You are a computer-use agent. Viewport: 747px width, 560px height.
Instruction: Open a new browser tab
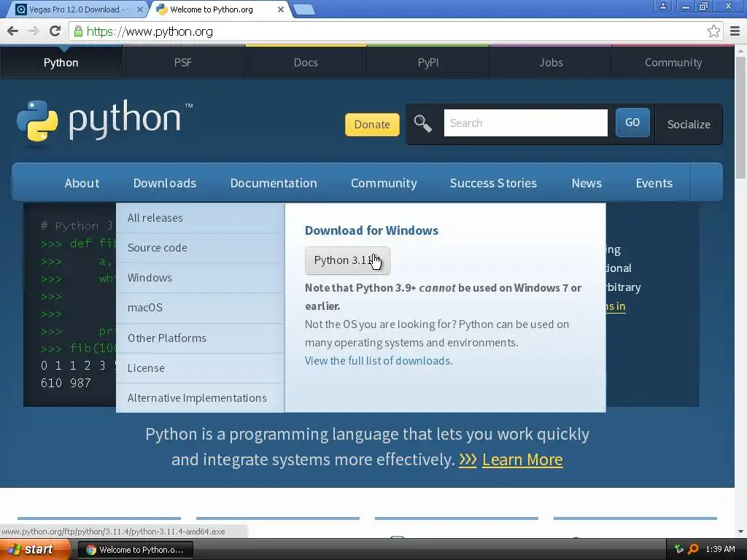(x=304, y=9)
